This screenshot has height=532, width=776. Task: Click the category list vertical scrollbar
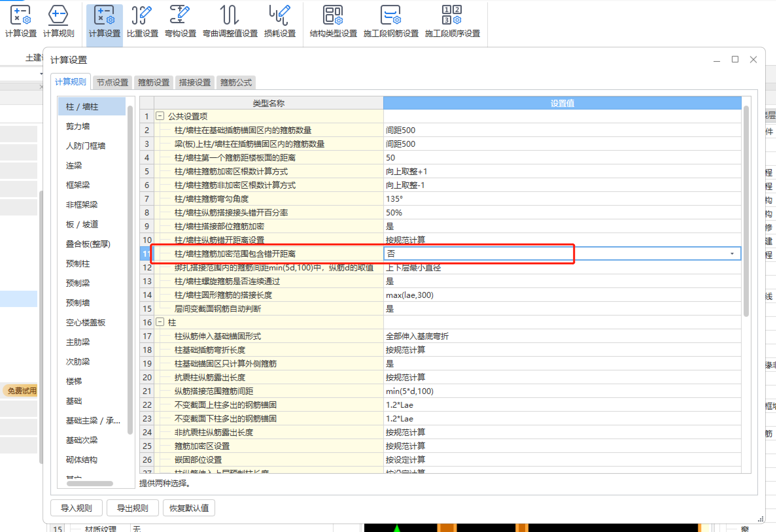click(x=130, y=270)
